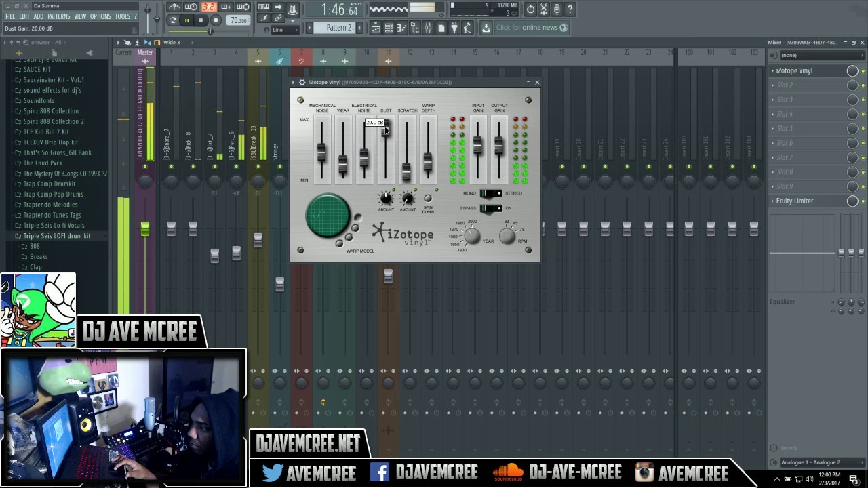This screenshot has width=868, height=488.
Task: Click the tempo 70.300 field
Action: coord(239,20)
